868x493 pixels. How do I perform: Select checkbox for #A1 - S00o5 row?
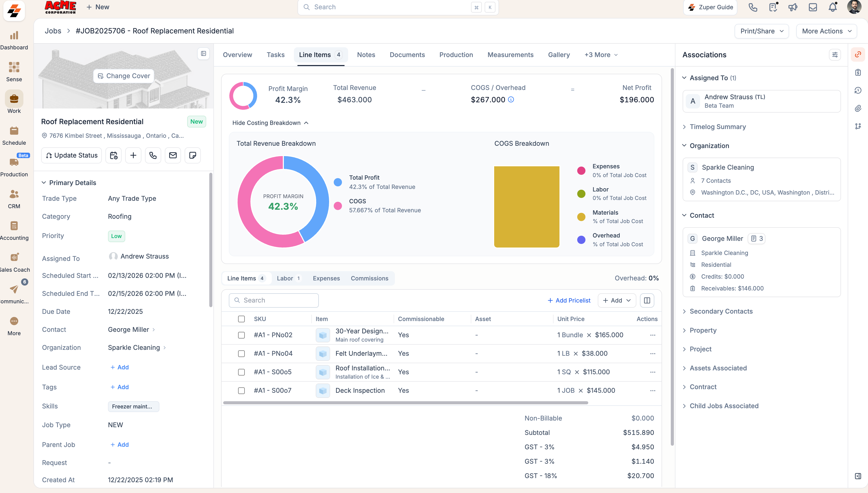tap(241, 372)
